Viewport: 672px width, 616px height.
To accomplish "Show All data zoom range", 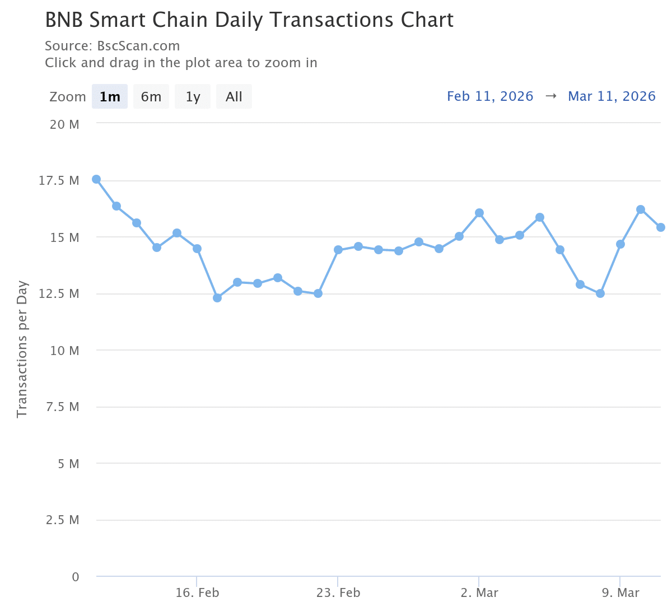I will point(234,97).
